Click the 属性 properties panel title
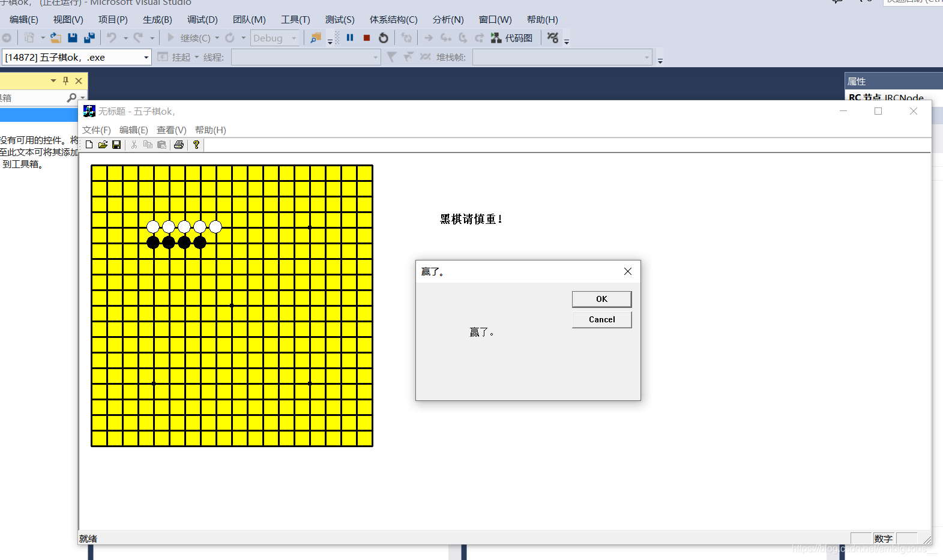The height and width of the screenshot is (560, 943). pos(857,81)
